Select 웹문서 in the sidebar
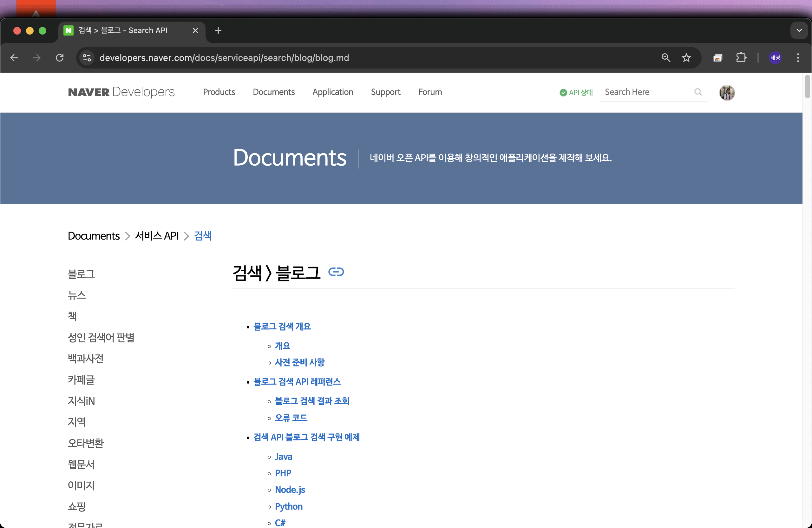 coord(81,465)
